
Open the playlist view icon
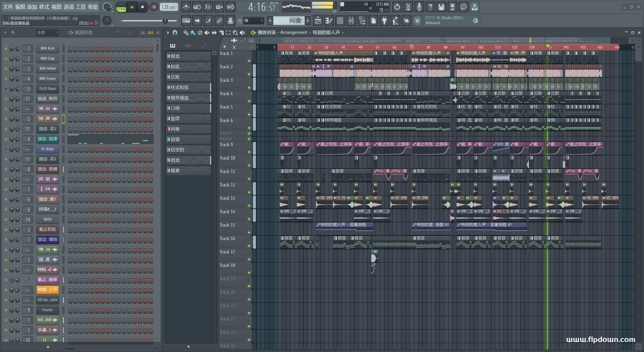[x=318, y=21]
